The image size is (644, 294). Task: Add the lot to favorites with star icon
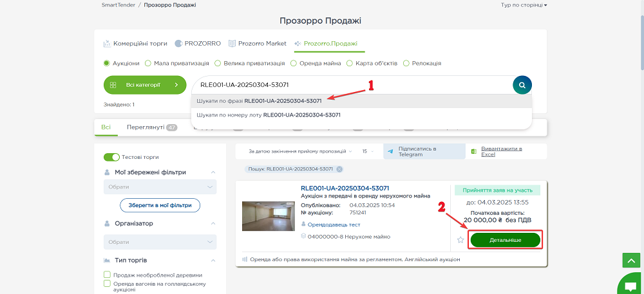(460, 240)
